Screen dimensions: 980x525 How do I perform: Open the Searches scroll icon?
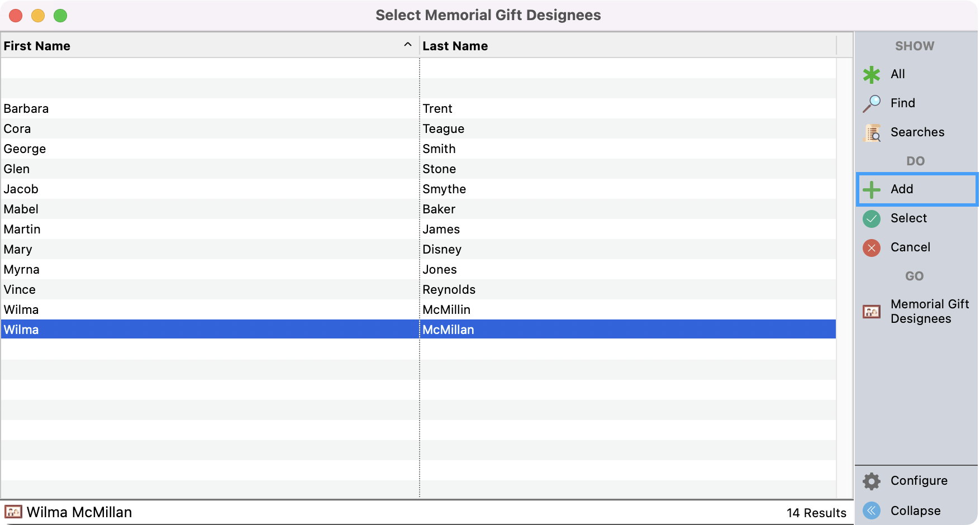(872, 132)
